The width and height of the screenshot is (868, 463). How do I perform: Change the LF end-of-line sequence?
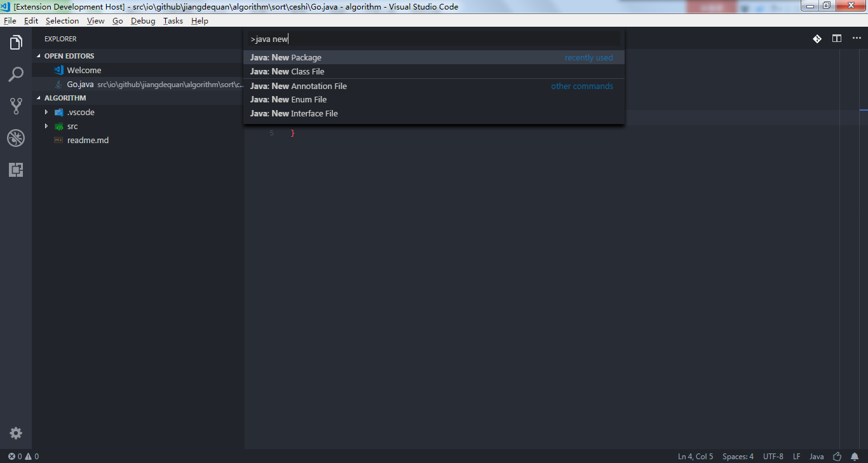[x=797, y=457]
